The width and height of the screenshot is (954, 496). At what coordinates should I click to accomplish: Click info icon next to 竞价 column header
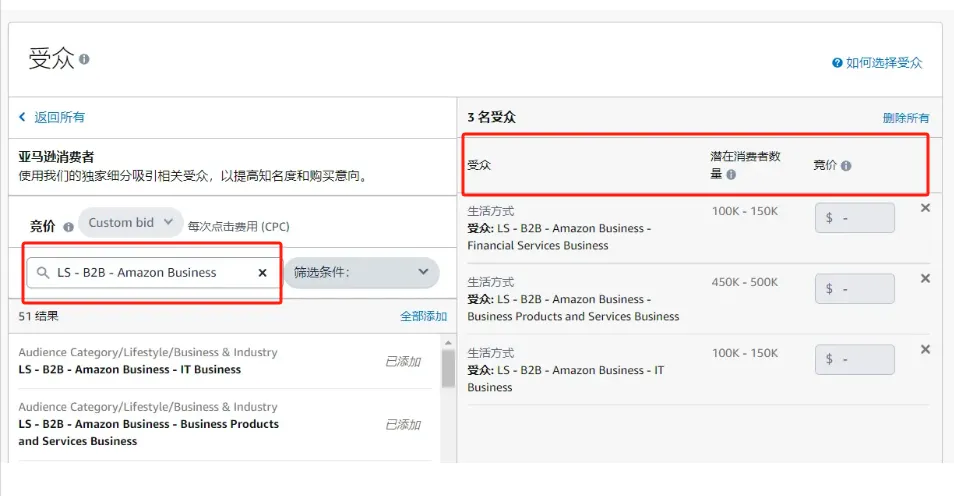coord(846,166)
